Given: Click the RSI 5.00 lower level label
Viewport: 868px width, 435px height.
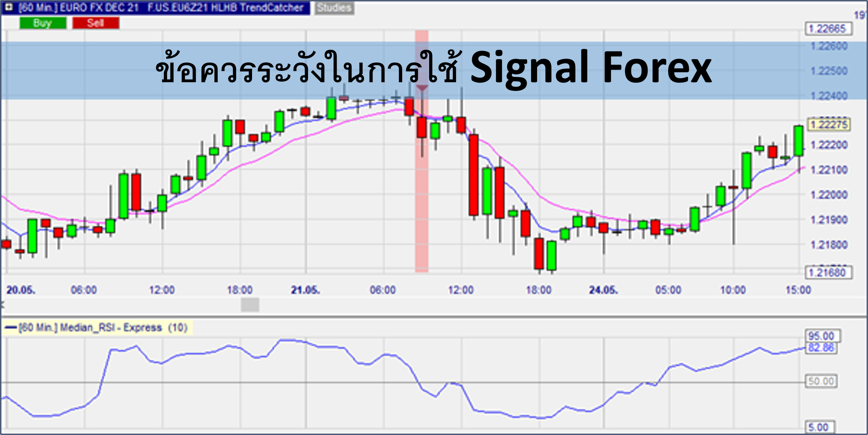Looking at the screenshot, I should (819, 427).
